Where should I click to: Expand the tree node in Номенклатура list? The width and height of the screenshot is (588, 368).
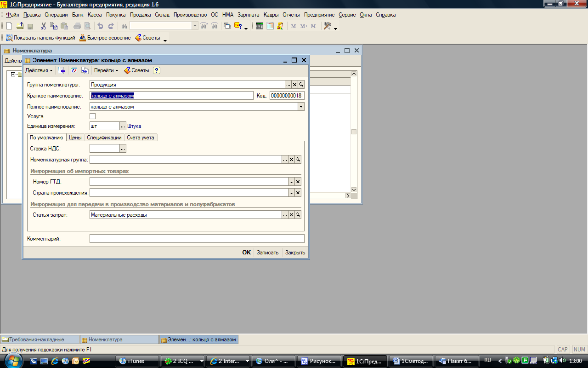[13, 75]
